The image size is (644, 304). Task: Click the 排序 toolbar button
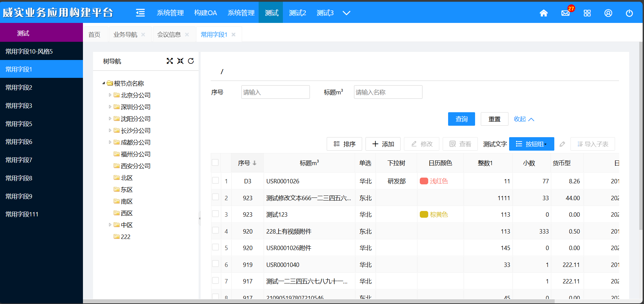tap(344, 144)
